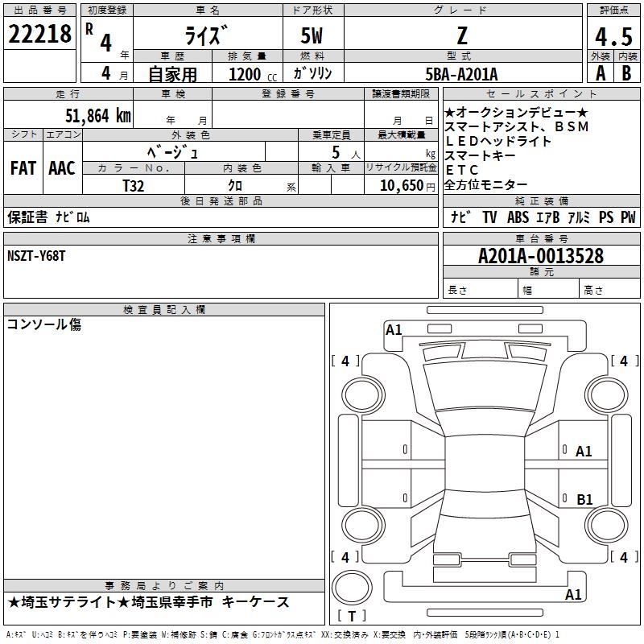The height and width of the screenshot is (644, 644).
Task: Click the interior grade B cell
Action: tap(627, 73)
